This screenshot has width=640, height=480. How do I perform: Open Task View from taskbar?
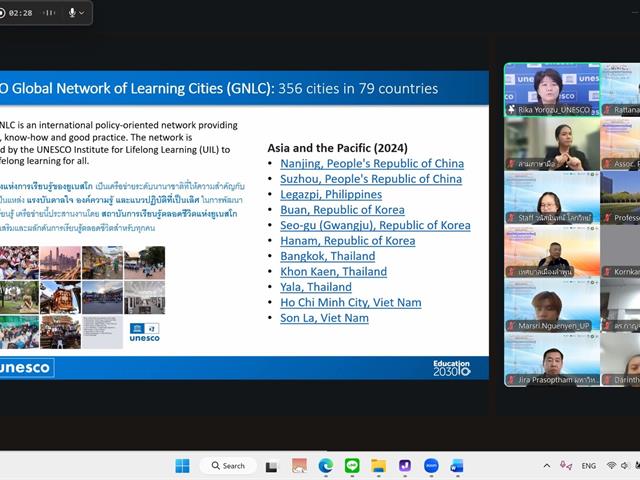[x=272, y=466]
